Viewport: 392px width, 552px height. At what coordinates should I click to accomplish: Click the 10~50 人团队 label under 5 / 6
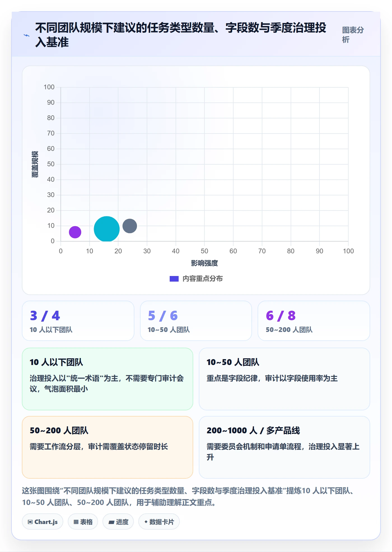coord(169,330)
